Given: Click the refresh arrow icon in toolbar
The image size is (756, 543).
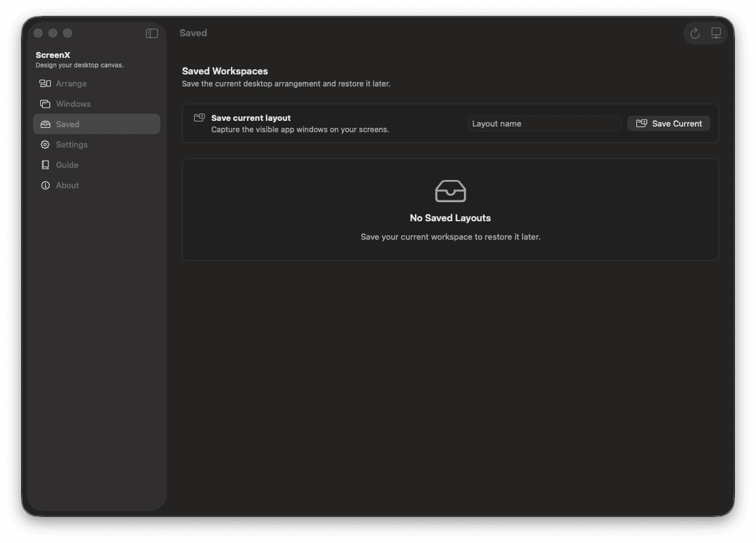Looking at the screenshot, I should (695, 33).
